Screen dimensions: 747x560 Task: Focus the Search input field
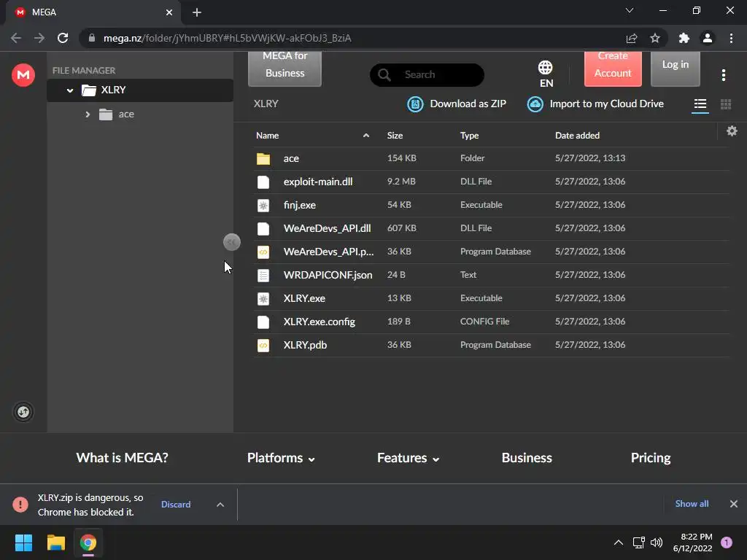tap(427, 75)
